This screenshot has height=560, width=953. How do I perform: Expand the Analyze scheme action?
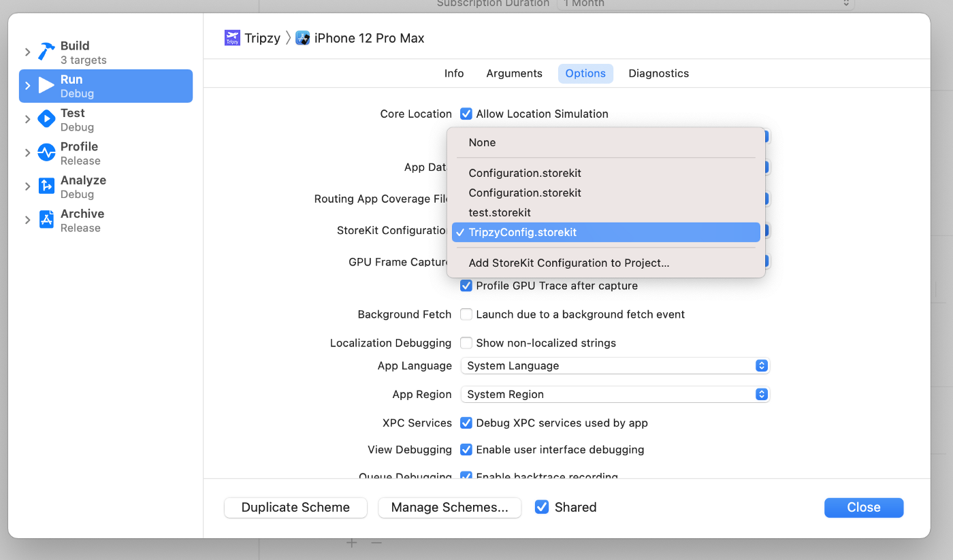27,186
